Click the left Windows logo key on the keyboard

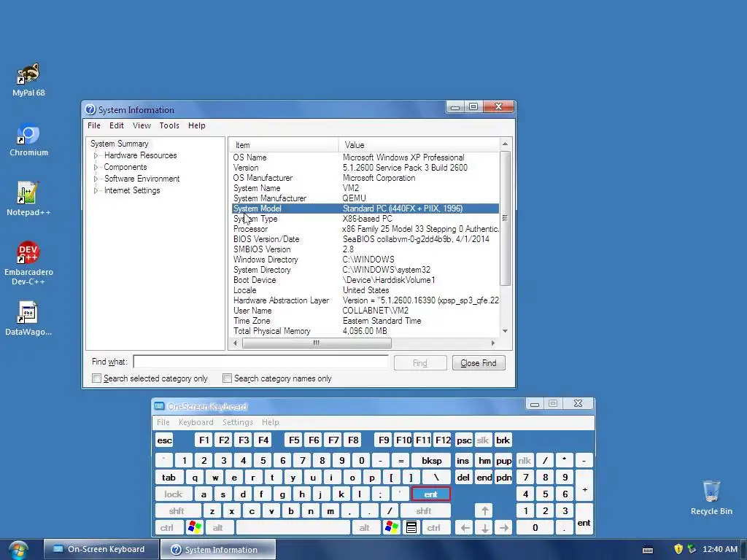pos(195,527)
